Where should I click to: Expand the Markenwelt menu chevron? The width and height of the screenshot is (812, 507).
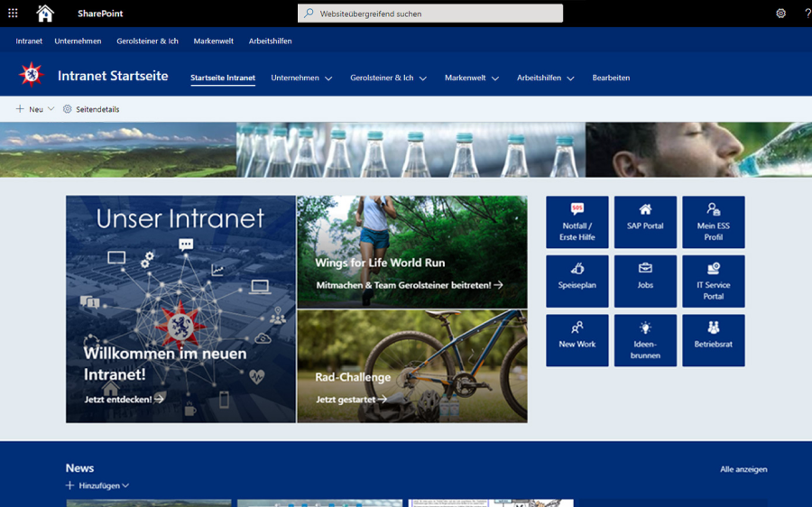click(x=495, y=78)
